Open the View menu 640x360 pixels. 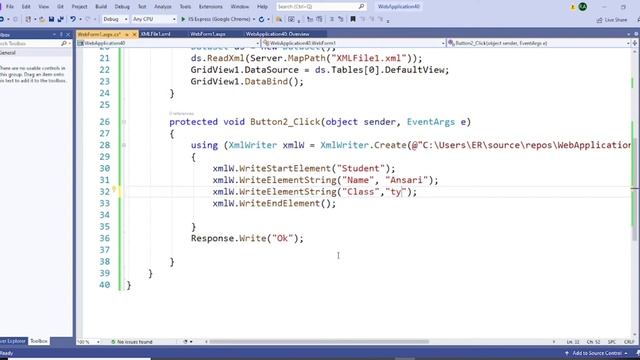[43, 7]
